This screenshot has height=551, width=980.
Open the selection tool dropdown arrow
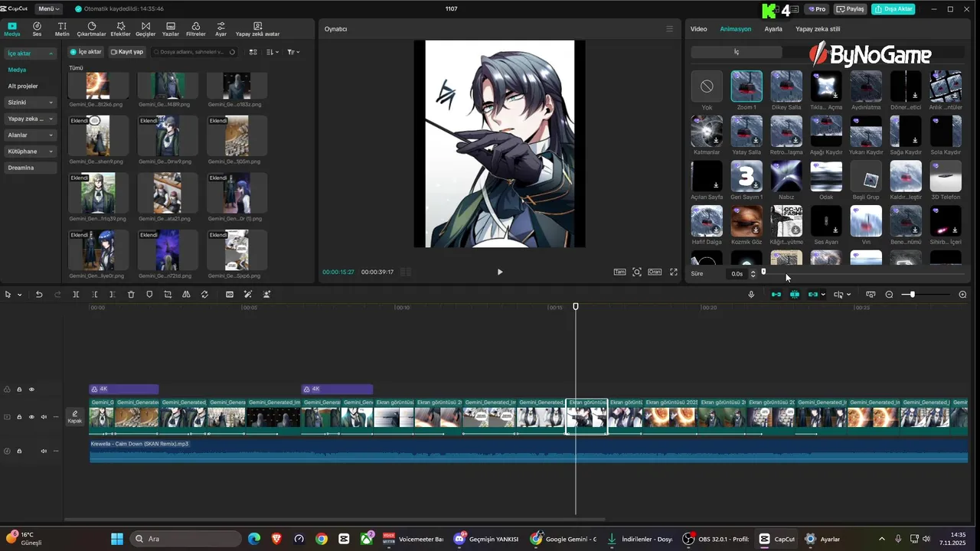tap(19, 295)
